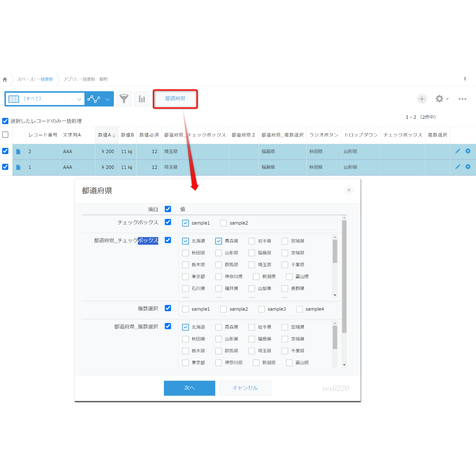Open the bar chart aggregation icon
This screenshot has width=476, height=476.
142,99
